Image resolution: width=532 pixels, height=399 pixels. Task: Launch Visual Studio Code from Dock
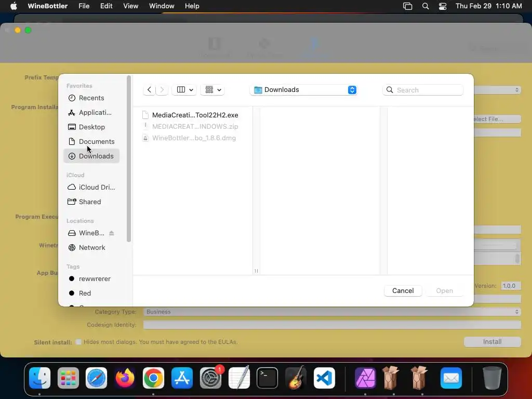324,378
